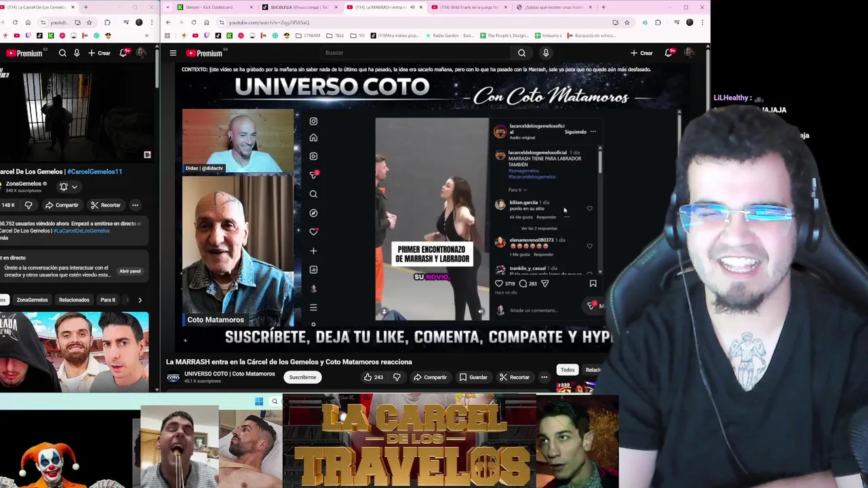
Task: Click Crear button in left YouTube window
Action: click(99, 53)
